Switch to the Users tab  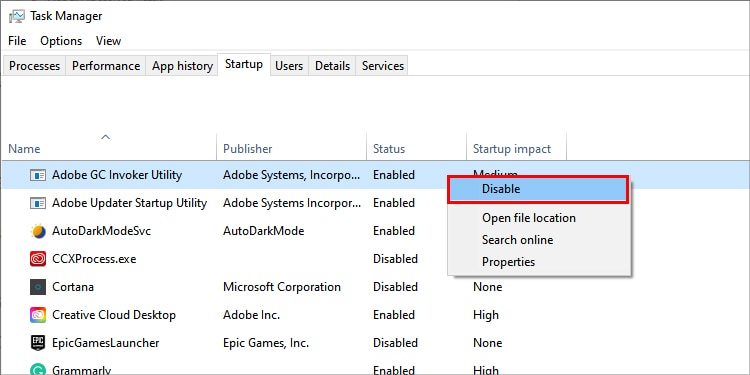[289, 66]
